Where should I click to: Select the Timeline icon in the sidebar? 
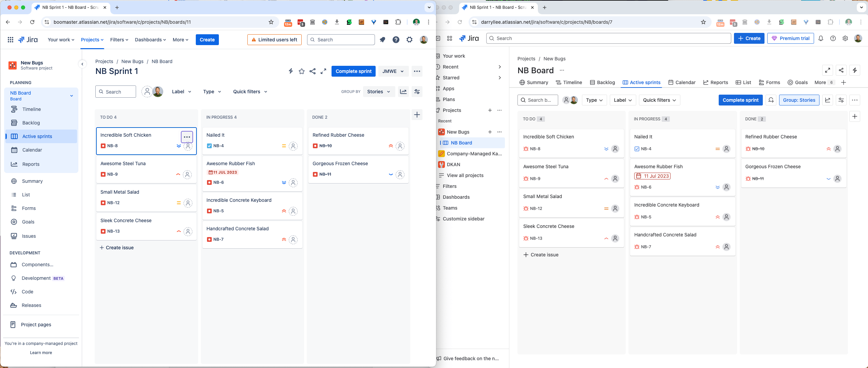coord(14,109)
